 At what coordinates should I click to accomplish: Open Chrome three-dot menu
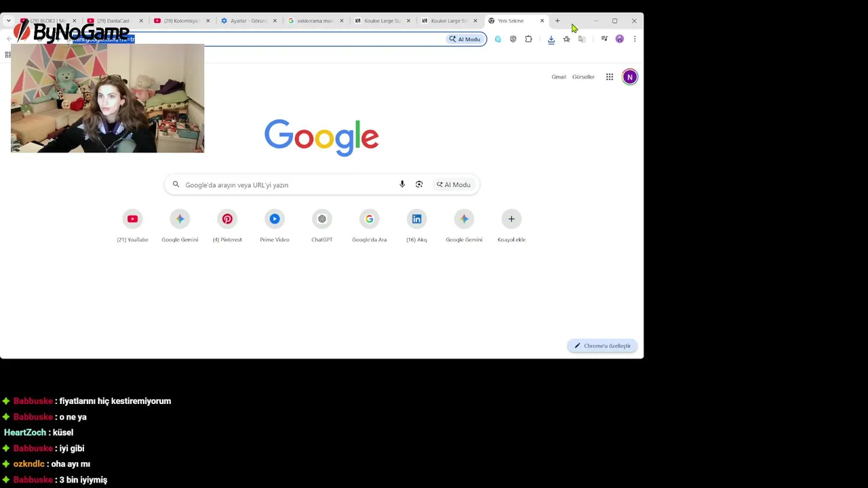[x=635, y=39]
